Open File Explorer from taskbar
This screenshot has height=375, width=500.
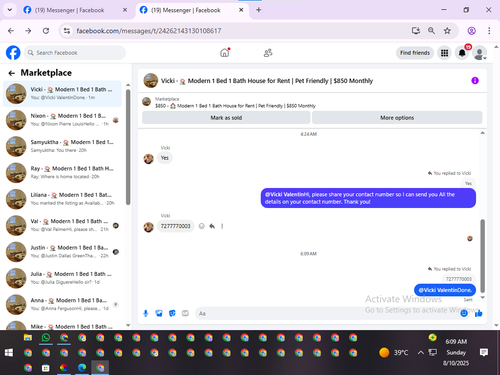click(x=28, y=338)
